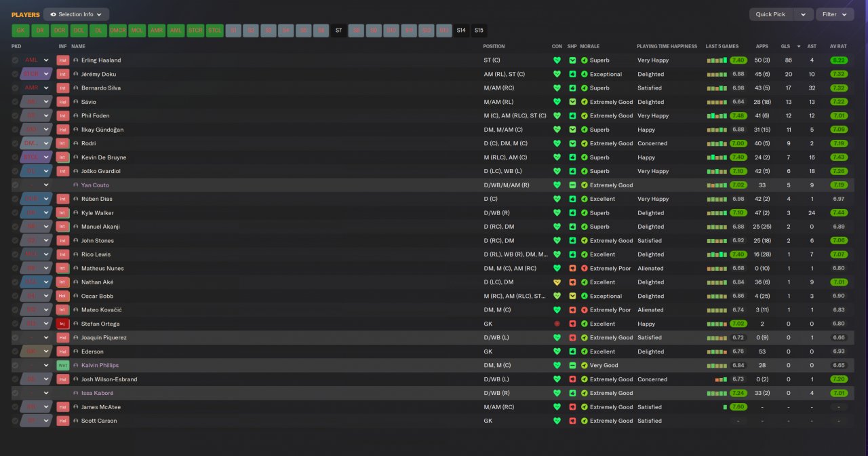Toggle the picked checkmark for Scott Carson
The image size is (868, 456).
15,421
